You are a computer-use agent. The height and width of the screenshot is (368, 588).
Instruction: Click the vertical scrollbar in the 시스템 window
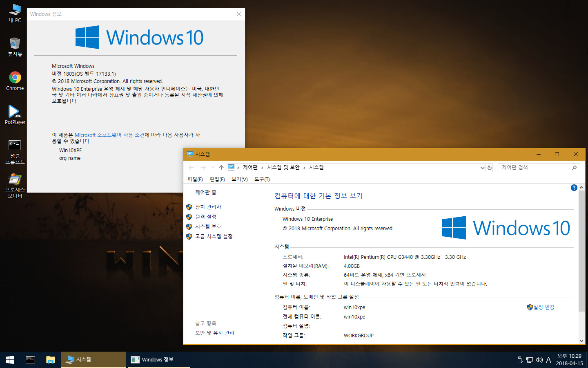(x=581, y=251)
